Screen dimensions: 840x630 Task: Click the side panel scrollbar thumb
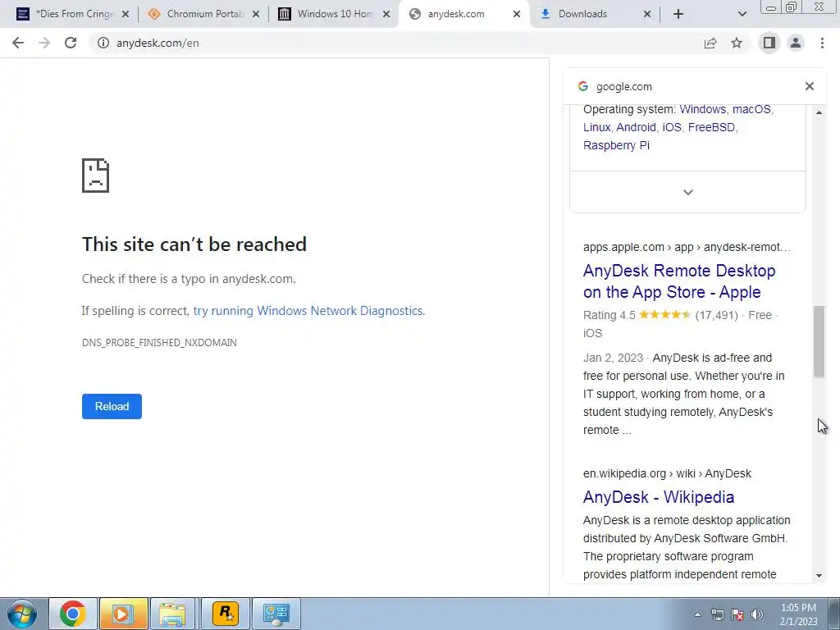tap(819, 341)
